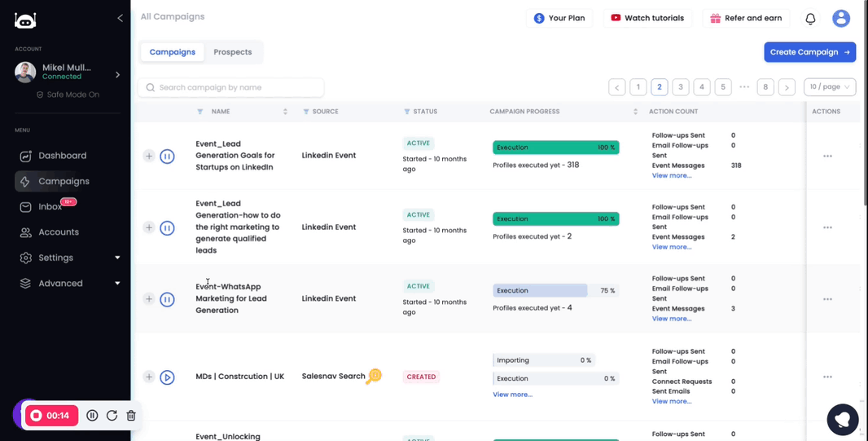
Task: Click the Event-WhatsApp Marketing 75% progress bar
Action: coord(556,290)
